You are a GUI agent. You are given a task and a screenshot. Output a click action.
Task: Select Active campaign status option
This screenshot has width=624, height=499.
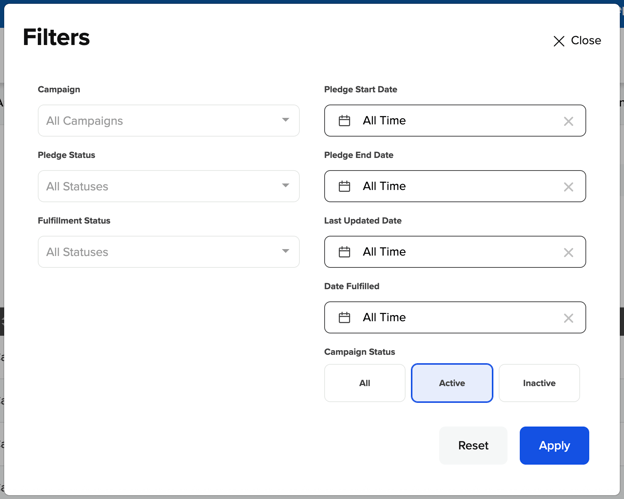click(x=452, y=383)
